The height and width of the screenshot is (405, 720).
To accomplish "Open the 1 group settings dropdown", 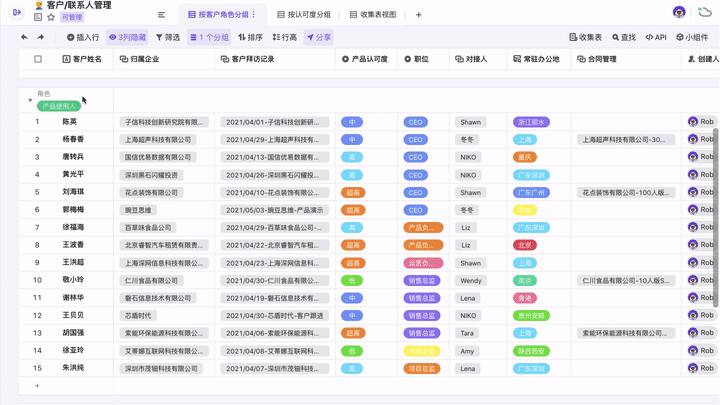I will (x=210, y=37).
